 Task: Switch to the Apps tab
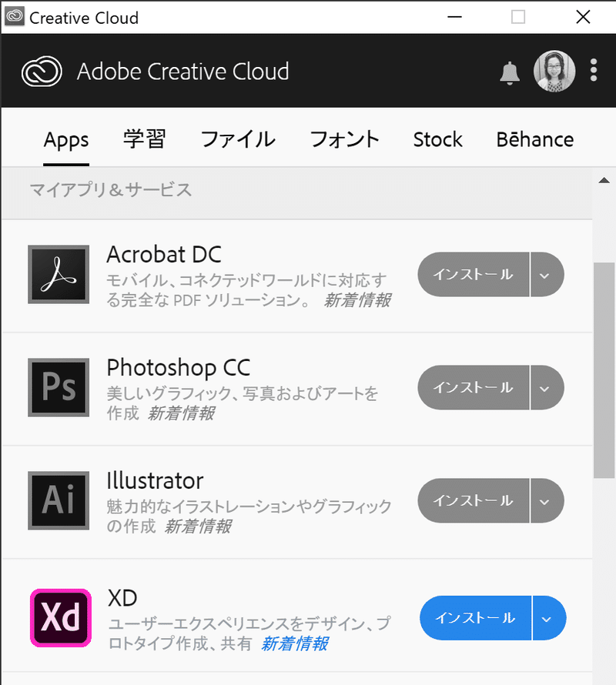click(x=66, y=140)
